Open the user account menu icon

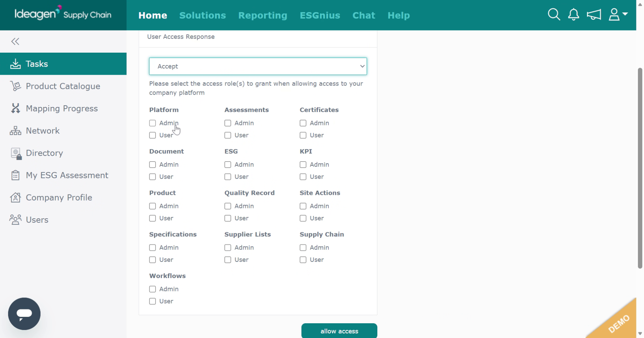tap(618, 14)
